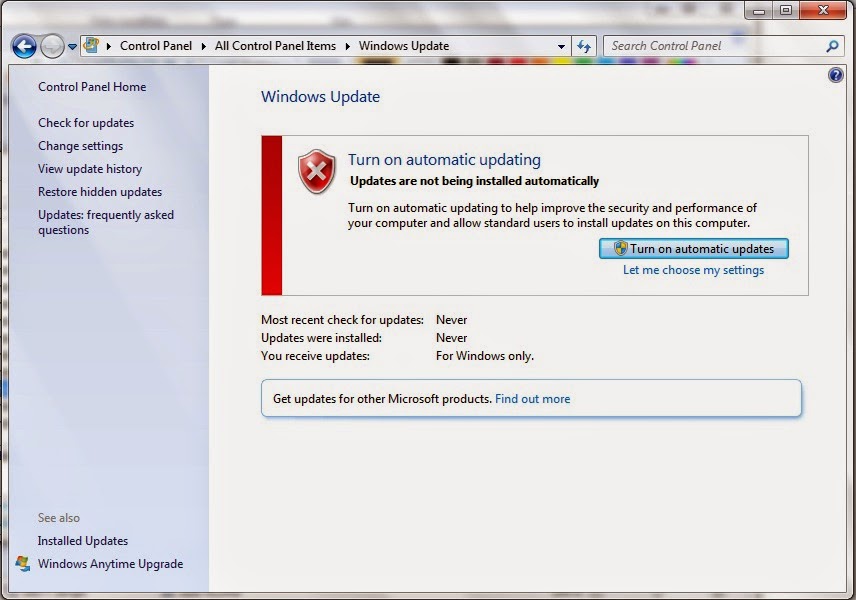Screen dimensions: 856x600
Task: Refresh the page with the refresh icon
Action: pyautogui.click(x=584, y=46)
